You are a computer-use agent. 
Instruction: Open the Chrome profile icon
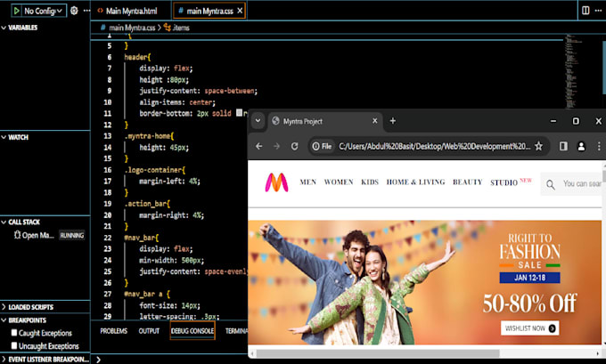[x=582, y=146]
